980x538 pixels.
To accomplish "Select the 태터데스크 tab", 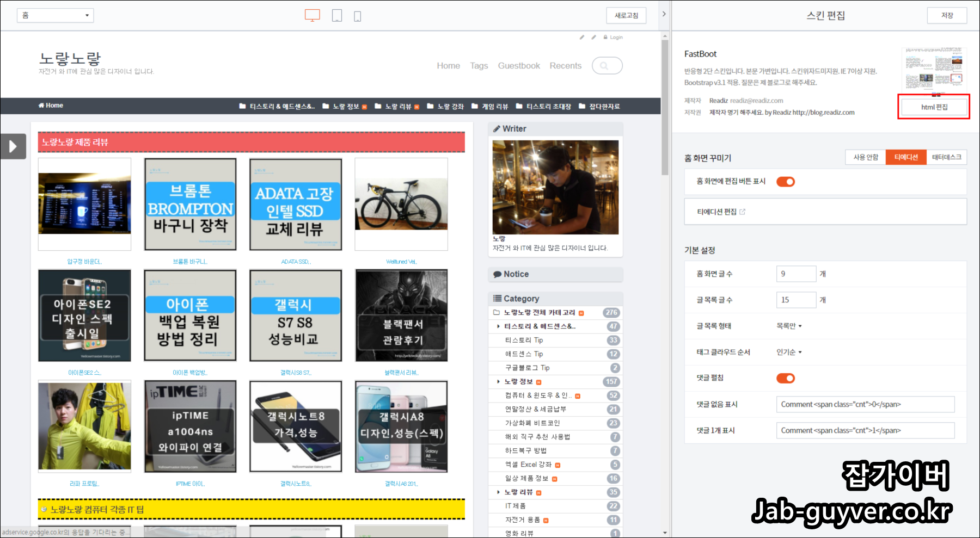I will click(x=947, y=157).
